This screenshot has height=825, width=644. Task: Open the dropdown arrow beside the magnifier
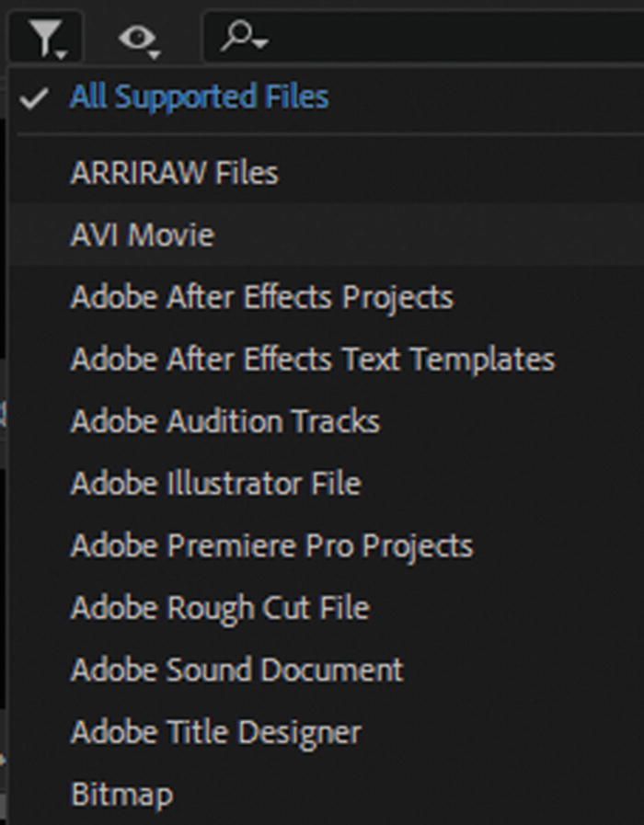coord(262,44)
